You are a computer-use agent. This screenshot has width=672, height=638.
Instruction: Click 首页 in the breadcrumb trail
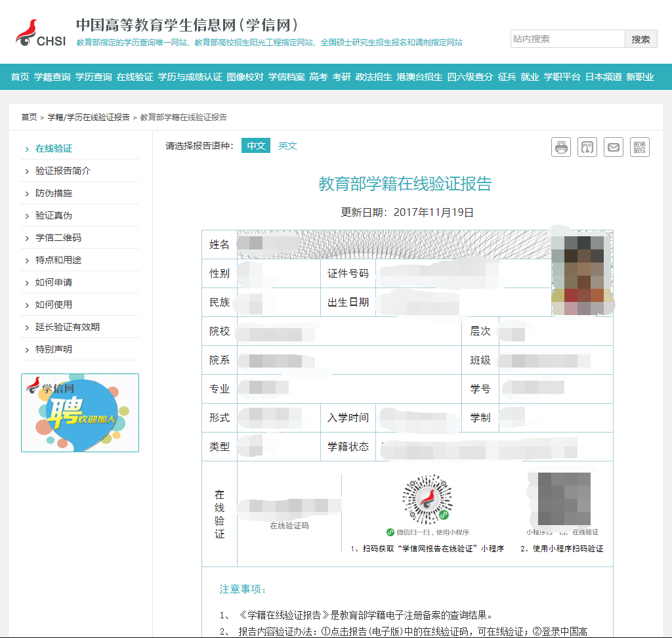tap(29, 117)
